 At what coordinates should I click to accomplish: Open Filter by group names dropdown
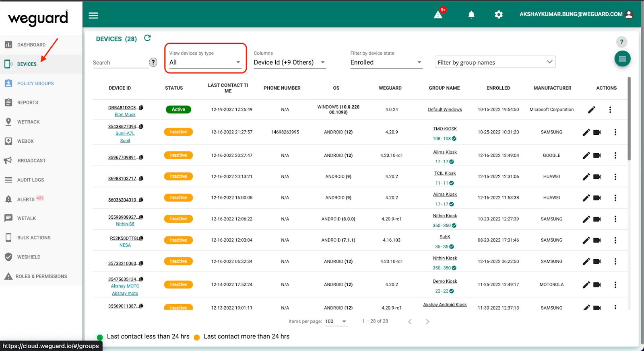(495, 62)
